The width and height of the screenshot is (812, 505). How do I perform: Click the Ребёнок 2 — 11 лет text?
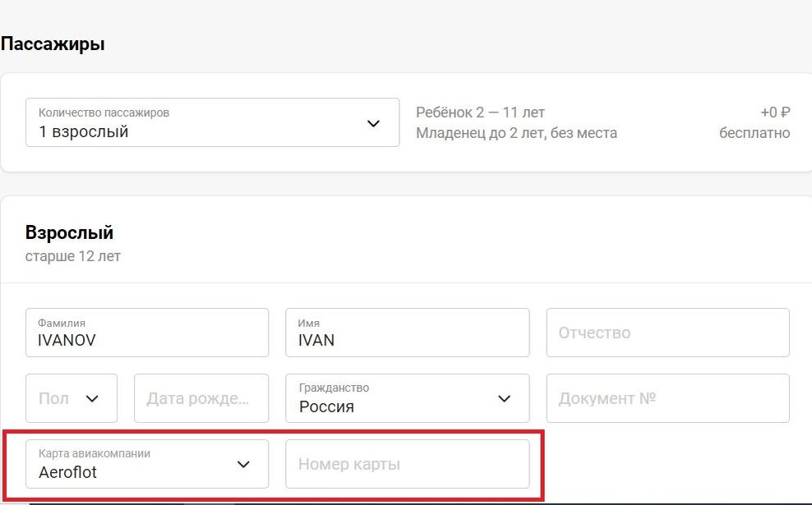pyautogui.click(x=480, y=112)
